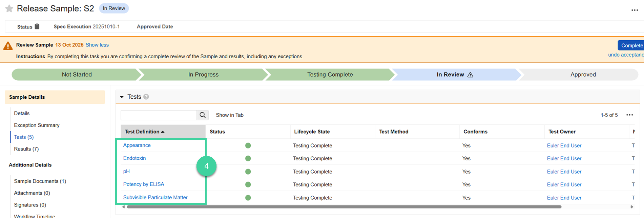Image resolution: width=644 pixels, height=218 pixels.
Task: Go to Exception Summary in the sidebar
Action: [x=37, y=125]
